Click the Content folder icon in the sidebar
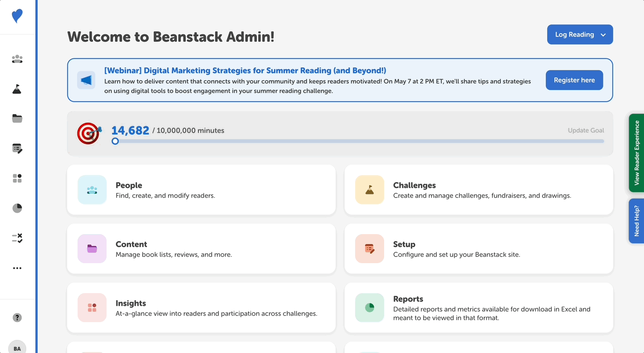Image resolution: width=644 pixels, height=353 pixels. (17, 118)
